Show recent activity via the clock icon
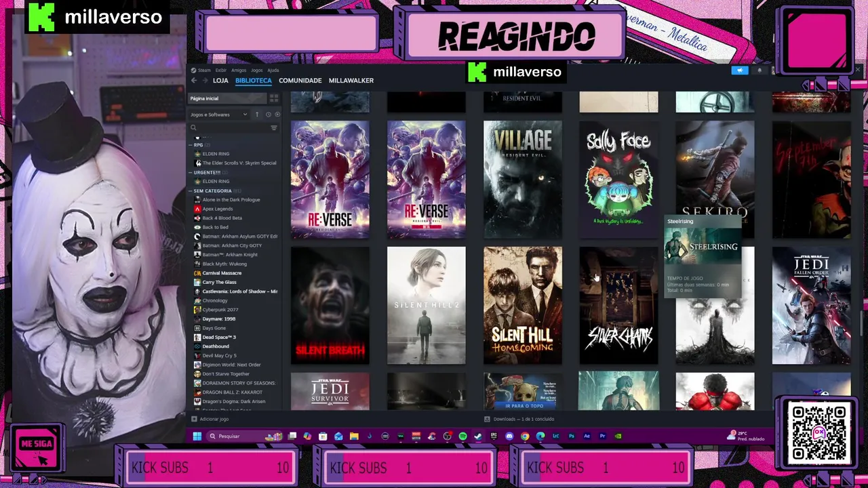The width and height of the screenshot is (868, 488). (268, 115)
